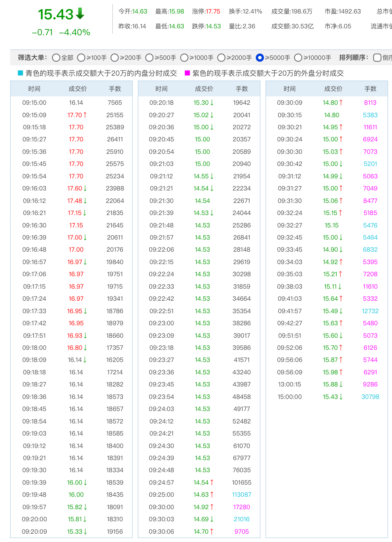Click the 09:15:00 row time
392x542 pixels.
[x=34, y=103]
